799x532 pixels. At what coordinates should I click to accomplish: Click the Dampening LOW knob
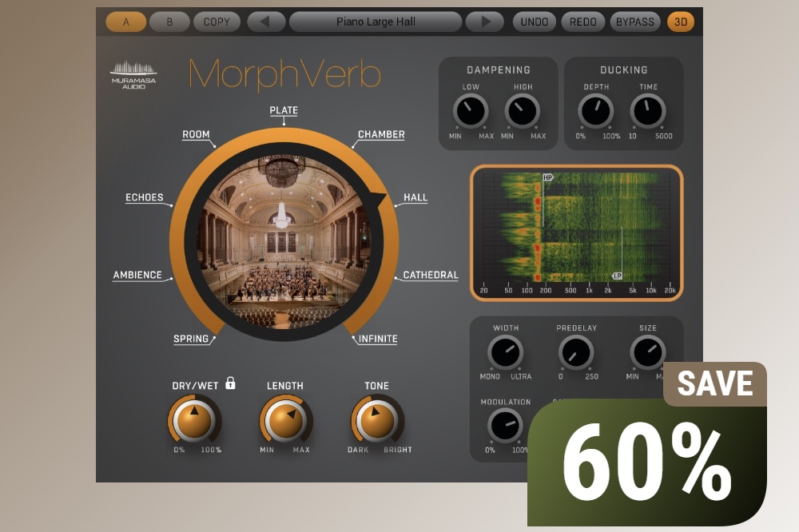pyautogui.click(x=470, y=110)
